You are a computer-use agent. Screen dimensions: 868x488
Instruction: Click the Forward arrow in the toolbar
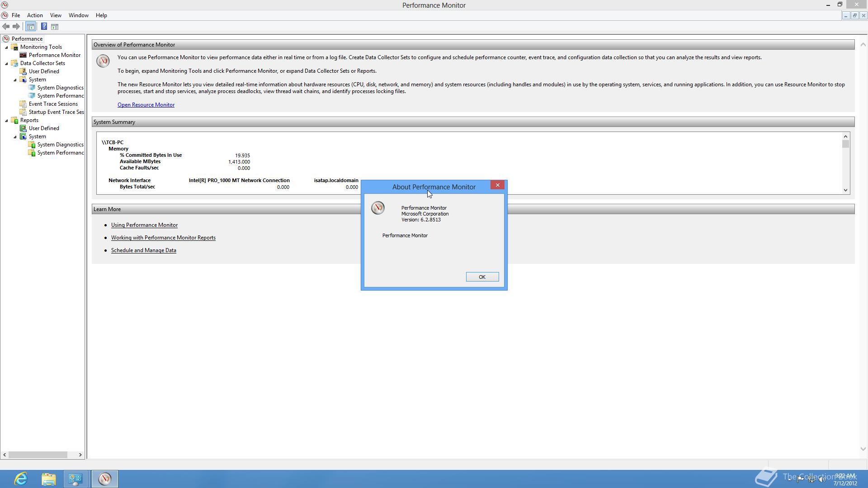click(16, 27)
